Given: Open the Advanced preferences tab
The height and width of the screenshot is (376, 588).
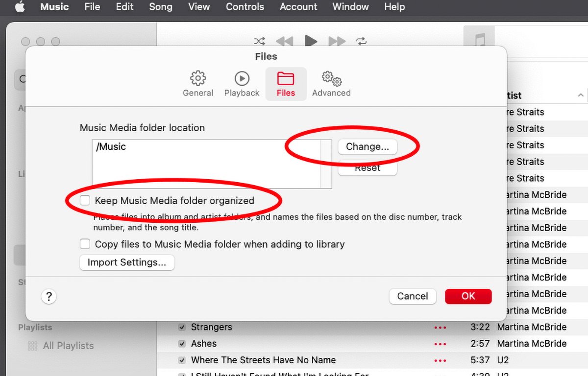Looking at the screenshot, I should 331,84.
